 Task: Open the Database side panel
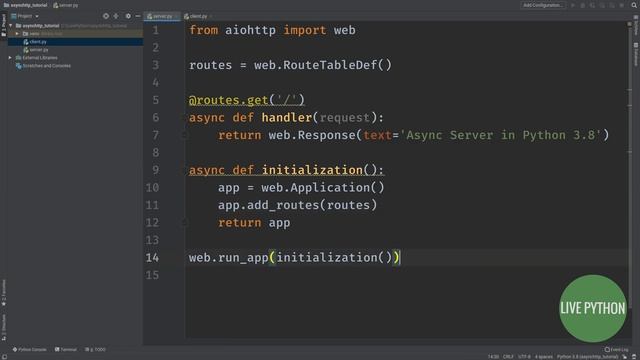[636, 54]
